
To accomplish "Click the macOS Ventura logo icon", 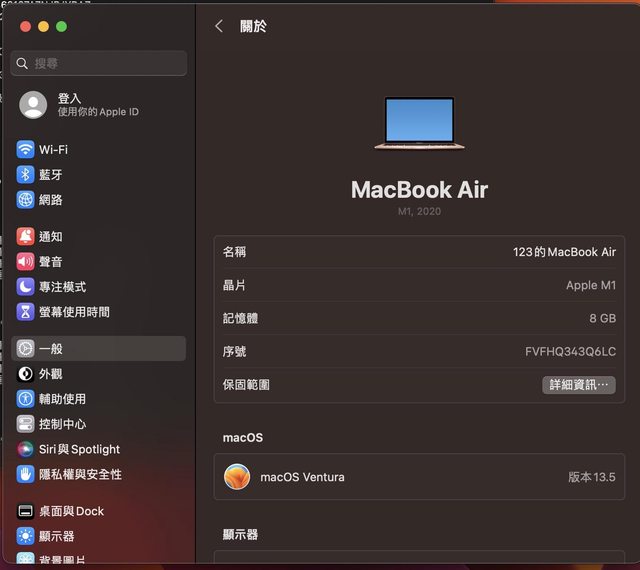I will click(x=237, y=477).
